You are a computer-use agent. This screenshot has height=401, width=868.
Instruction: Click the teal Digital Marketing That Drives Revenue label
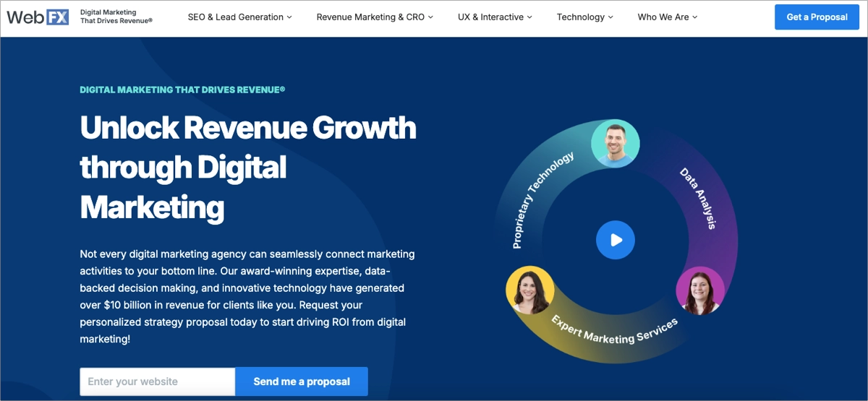(x=182, y=90)
